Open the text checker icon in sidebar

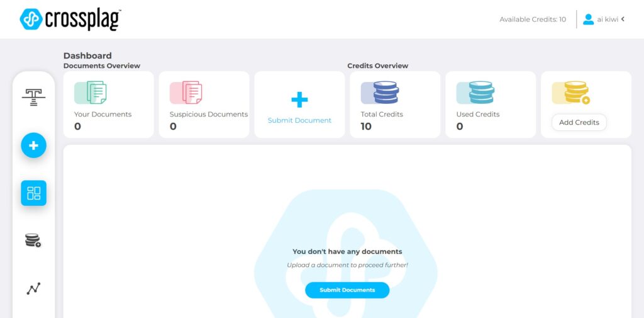coord(34,98)
